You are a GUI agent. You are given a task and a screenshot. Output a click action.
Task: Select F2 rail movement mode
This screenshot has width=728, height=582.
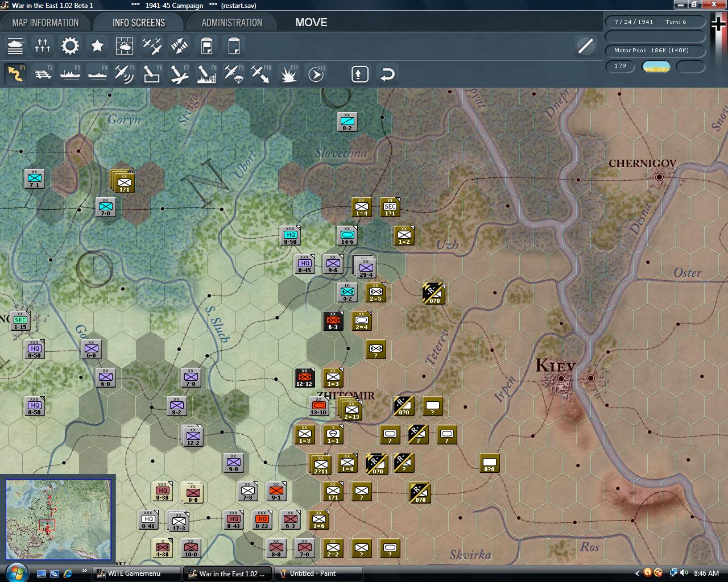point(43,74)
